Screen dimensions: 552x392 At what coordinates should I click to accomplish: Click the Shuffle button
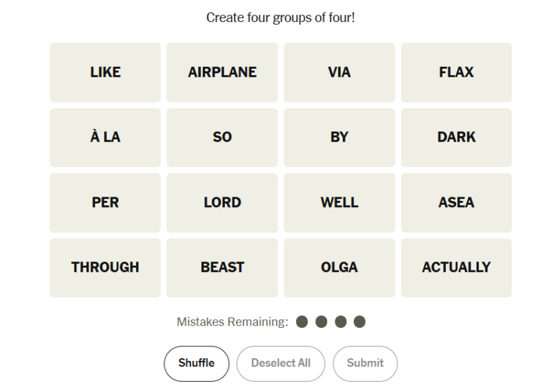[197, 364]
